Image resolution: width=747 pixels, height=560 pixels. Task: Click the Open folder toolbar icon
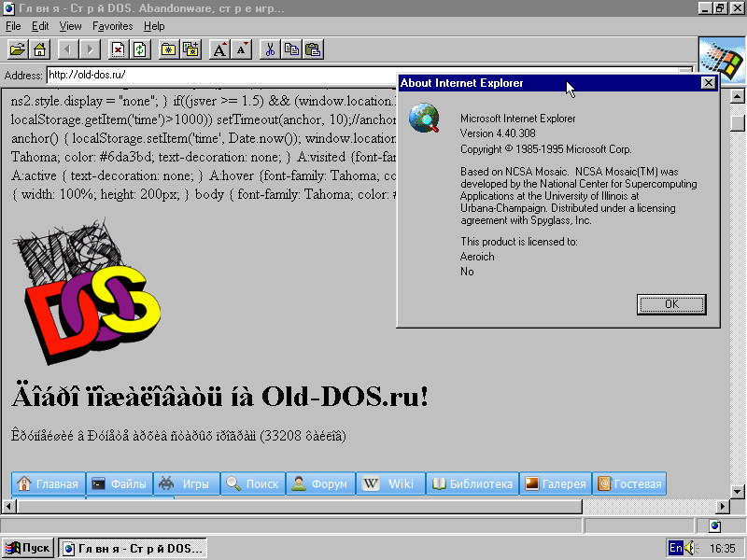[17, 49]
